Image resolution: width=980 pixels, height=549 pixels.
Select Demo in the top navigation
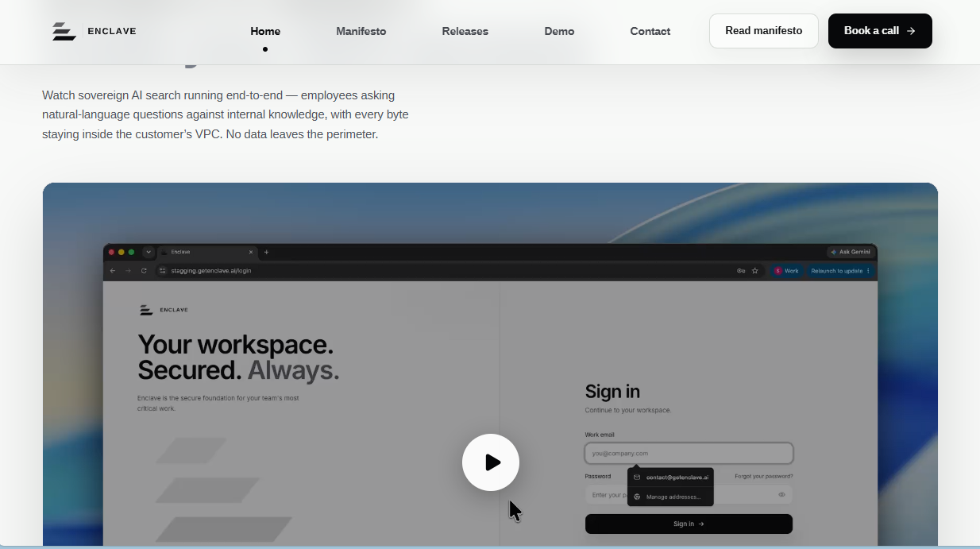559,31
